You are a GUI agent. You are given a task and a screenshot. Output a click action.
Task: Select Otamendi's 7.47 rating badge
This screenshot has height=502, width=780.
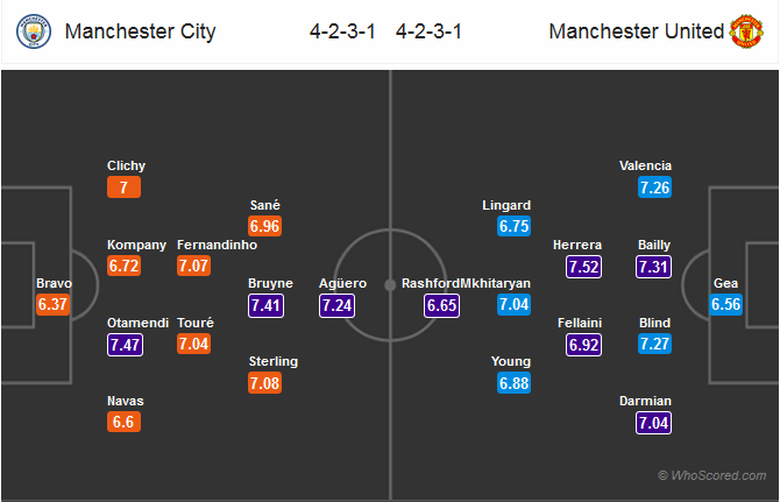125,344
